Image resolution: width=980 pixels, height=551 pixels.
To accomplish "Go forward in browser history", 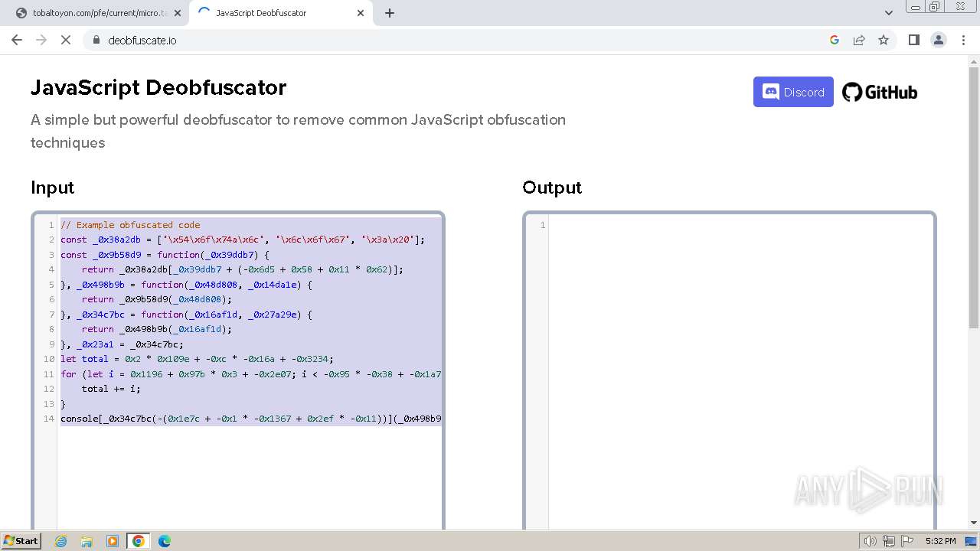I will point(41,40).
